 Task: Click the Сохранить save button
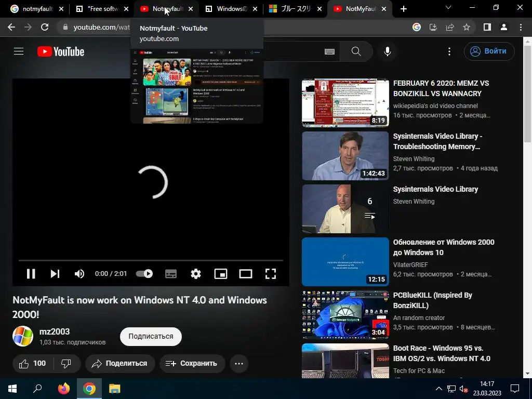point(192,363)
